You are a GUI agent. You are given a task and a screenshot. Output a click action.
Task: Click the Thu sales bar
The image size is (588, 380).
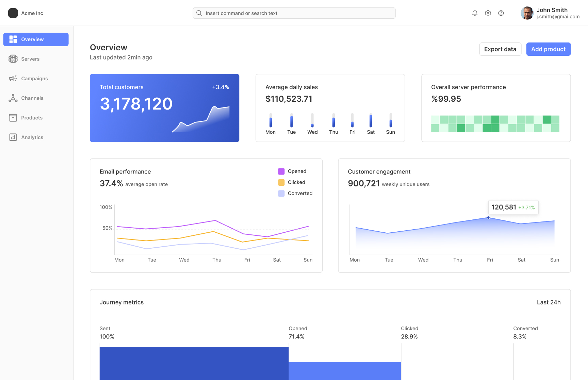pos(333,120)
